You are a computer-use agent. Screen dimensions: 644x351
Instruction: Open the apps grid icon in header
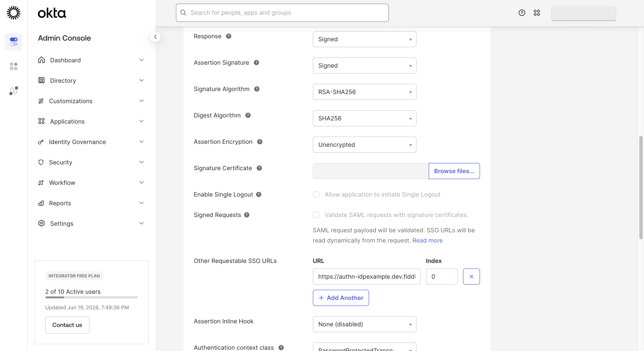[x=537, y=13]
